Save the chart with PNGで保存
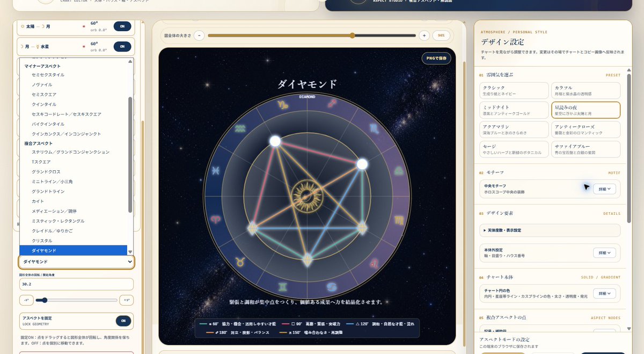 (436, 58)
